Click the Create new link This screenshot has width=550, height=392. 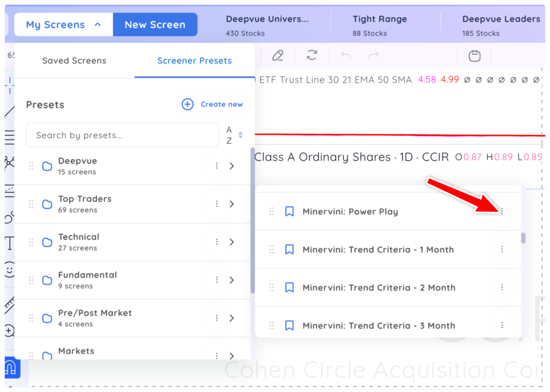222,104
